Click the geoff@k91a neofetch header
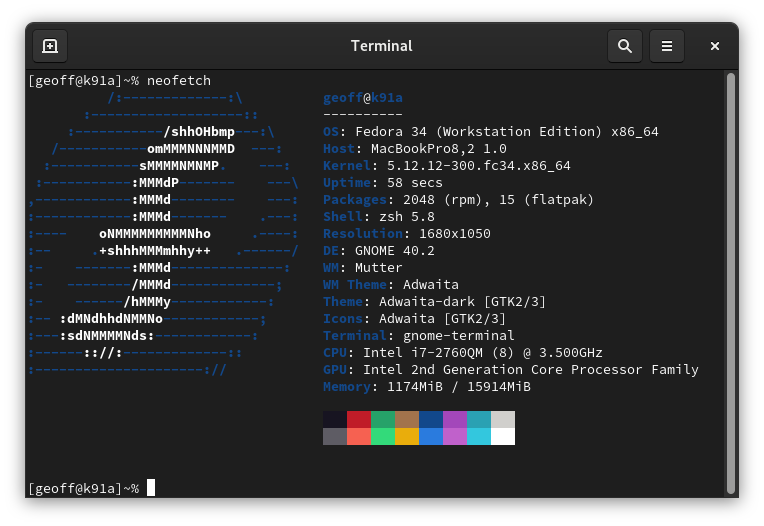 click(x=363, y=98)
